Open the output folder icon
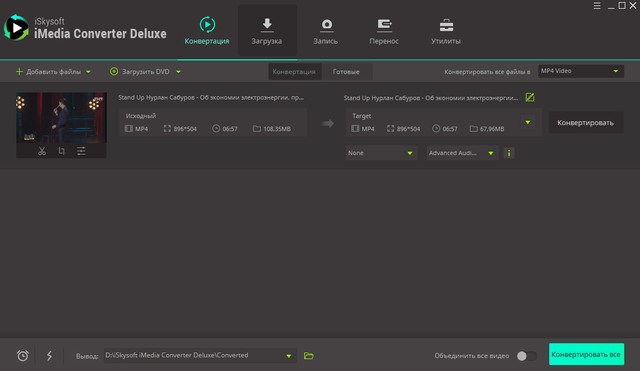The height and width of the screenshot is (371, 640). click(x=309, y=356)
